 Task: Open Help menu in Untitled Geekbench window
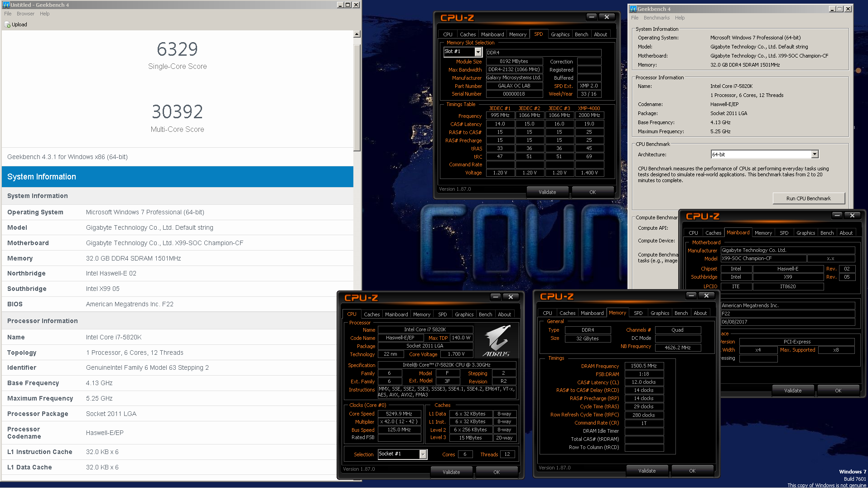tap(45, 14)
